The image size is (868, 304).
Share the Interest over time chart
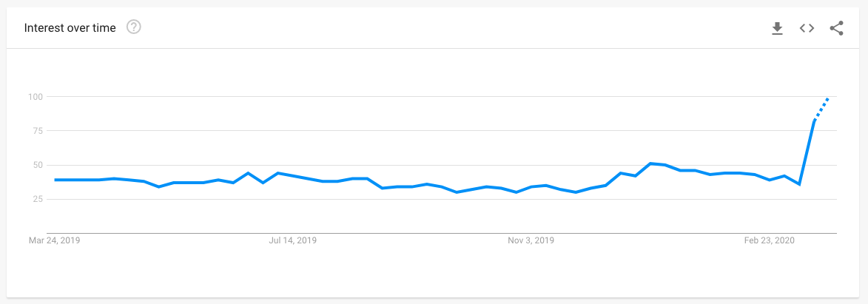(x=836, y=28)
